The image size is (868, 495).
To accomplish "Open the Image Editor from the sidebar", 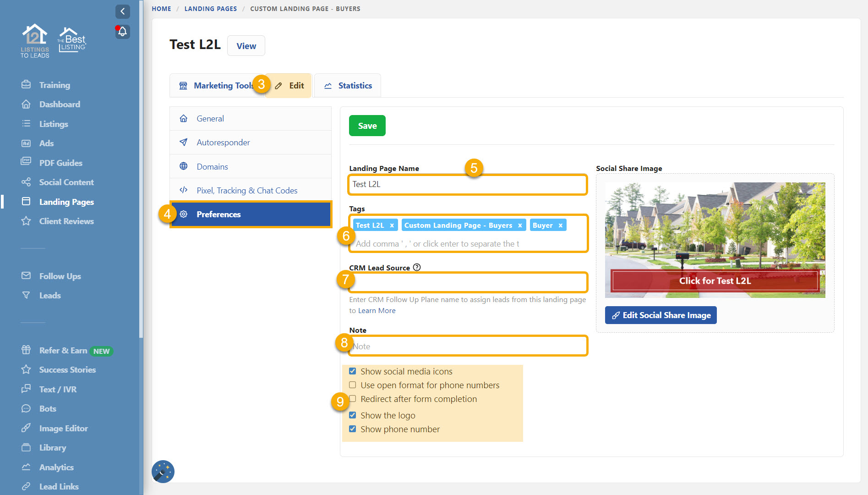I will (x=63, y=428).
